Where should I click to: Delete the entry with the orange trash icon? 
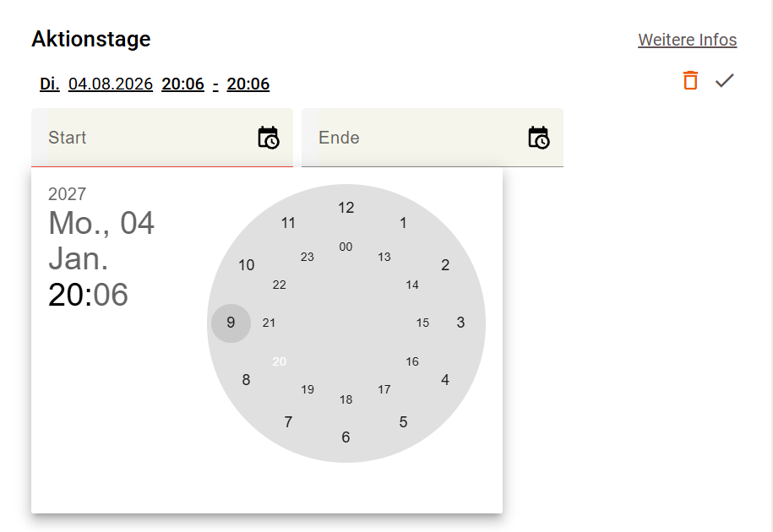point(690,80)
